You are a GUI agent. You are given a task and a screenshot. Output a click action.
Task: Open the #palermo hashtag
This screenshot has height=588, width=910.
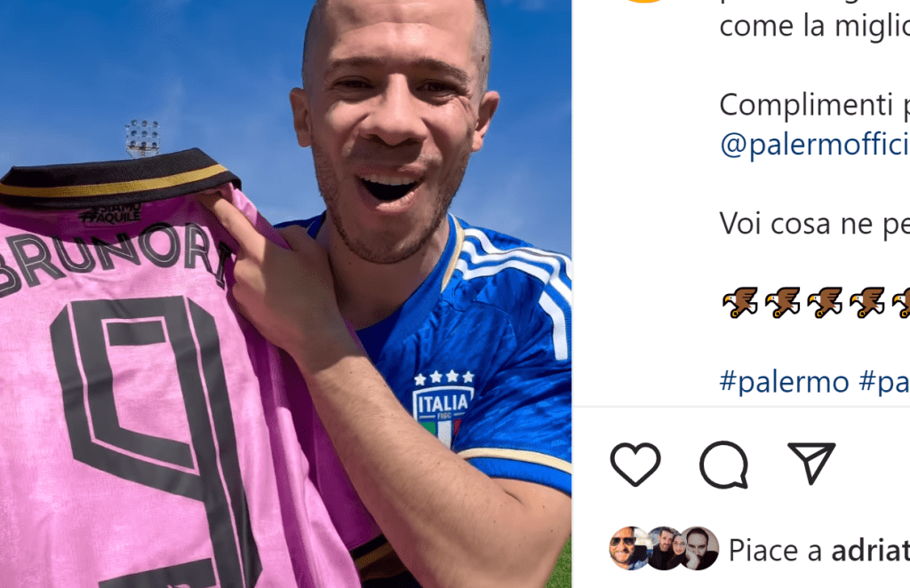pos(784,382)
